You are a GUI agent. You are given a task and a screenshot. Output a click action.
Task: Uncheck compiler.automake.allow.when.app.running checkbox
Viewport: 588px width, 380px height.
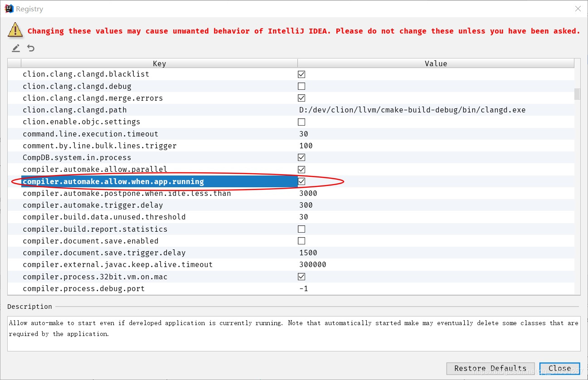301,181
